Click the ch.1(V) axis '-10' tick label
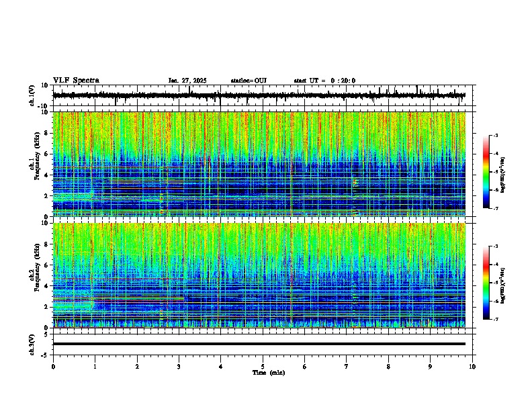Viewport: 532px width, 411px height. tap(44, 106)
